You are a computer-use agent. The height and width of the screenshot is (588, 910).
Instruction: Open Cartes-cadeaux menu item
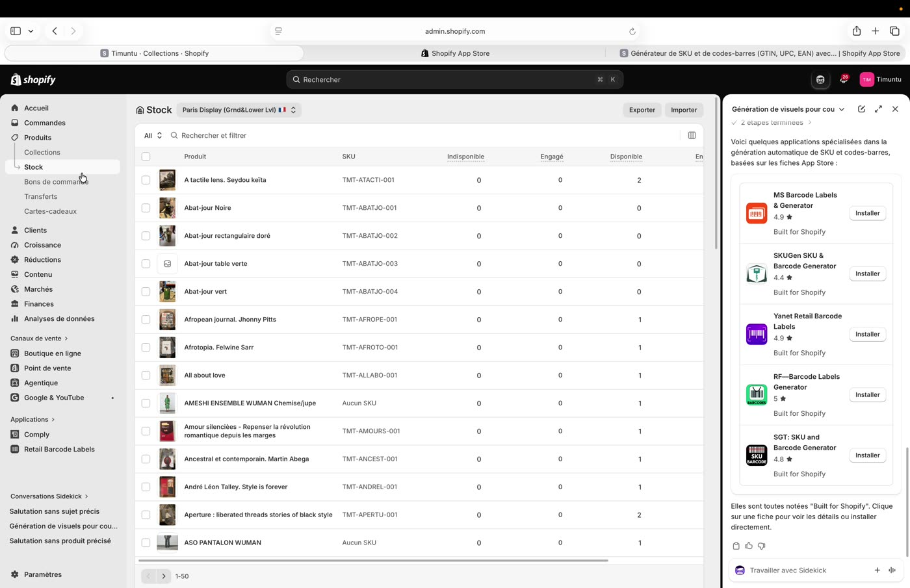tap(51, 212)
